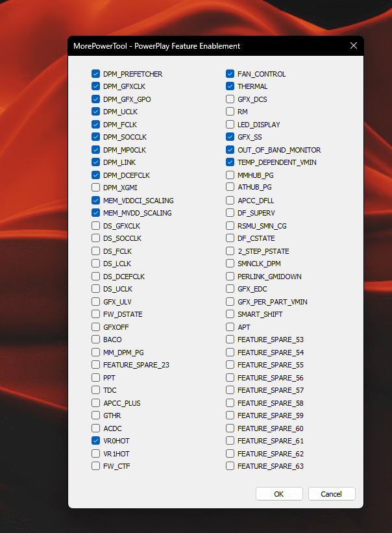The width and height of the screenshot is (392, 533).
Task: Uncheck DPM_MP0CLK option
Action: pos(95,150)
